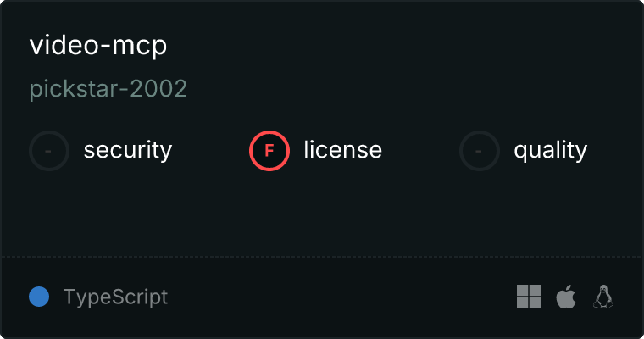Click the dashed divider above TypeScript footer
Image resolution: width=644 pixels, height=339 pixels.
322,257
